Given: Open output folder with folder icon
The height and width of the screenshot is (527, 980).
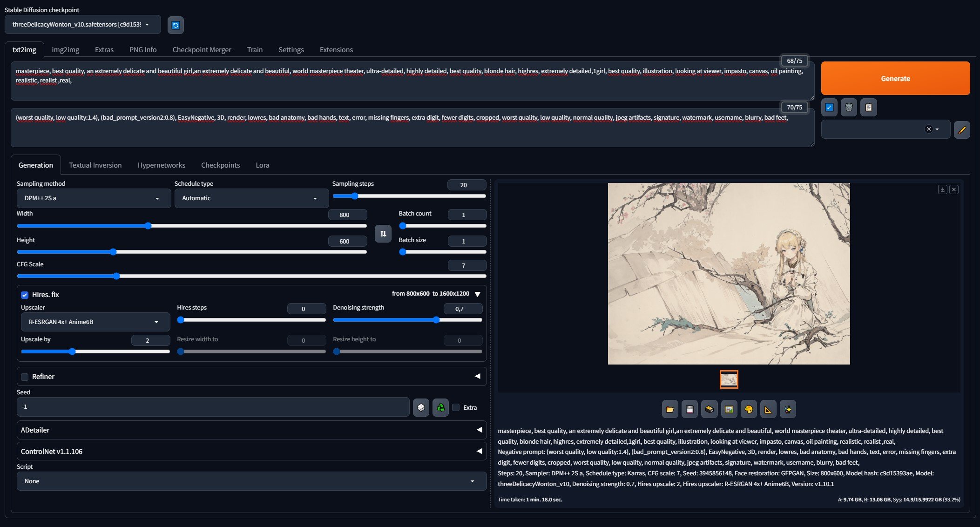Looking at the screenshot, I should pyautogui.click(x=669, y=409).
